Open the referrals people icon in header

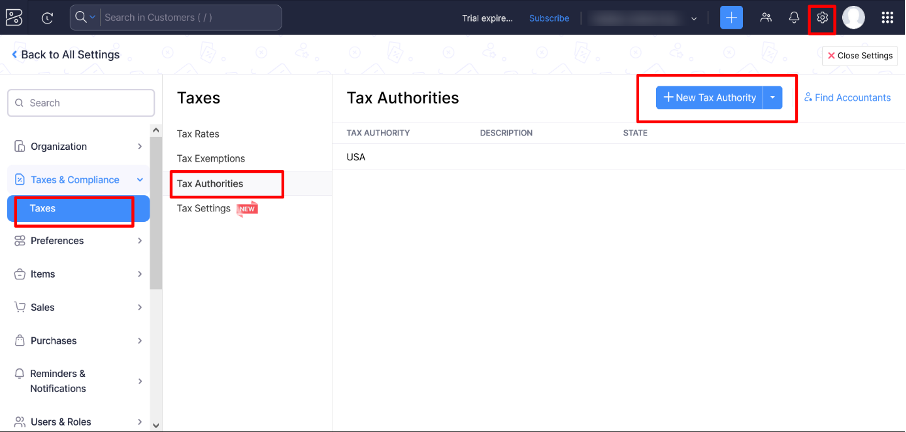(766, 18)
